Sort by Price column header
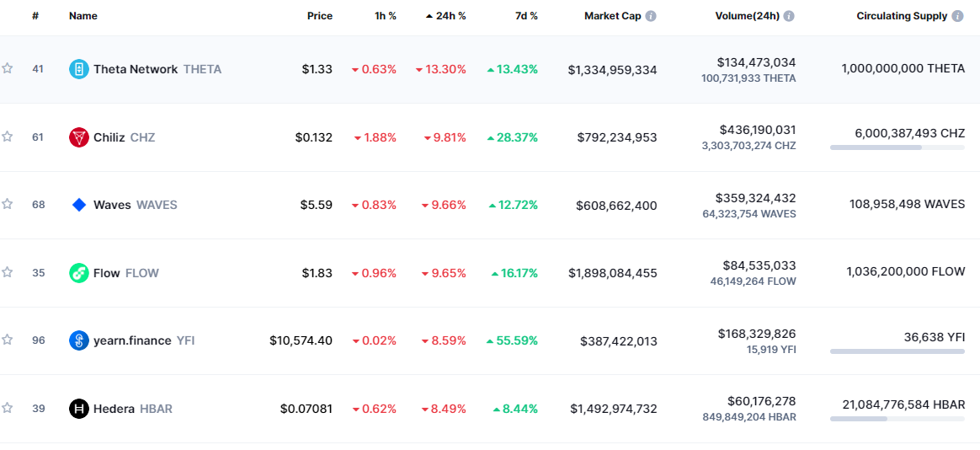Viewport: 980px width, 450px height. tap(319, 16)
